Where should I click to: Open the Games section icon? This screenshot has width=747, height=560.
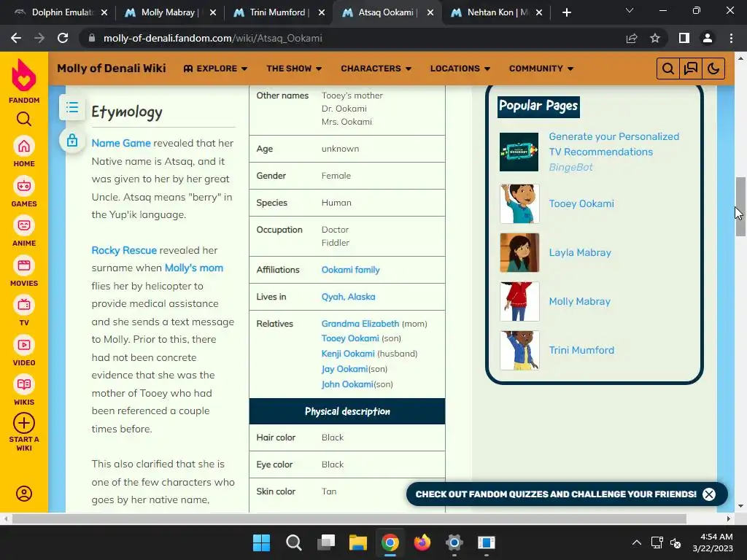pos(24,186)
